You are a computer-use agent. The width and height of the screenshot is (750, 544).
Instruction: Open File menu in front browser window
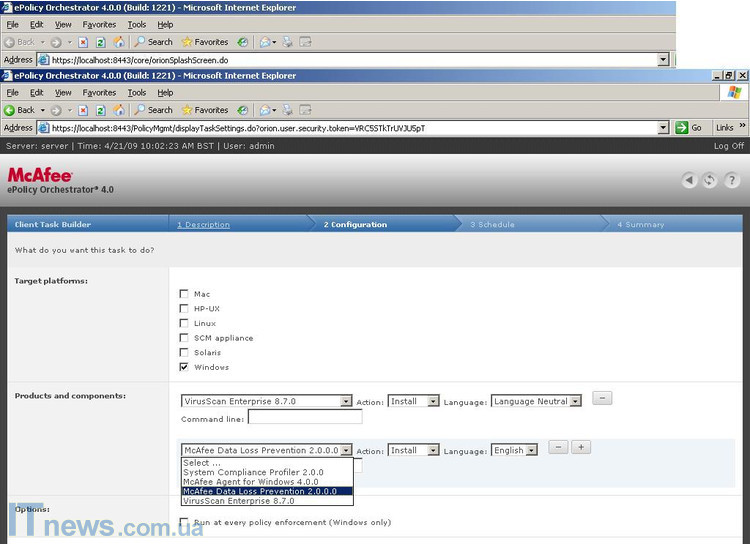click(x=12, y=92)
